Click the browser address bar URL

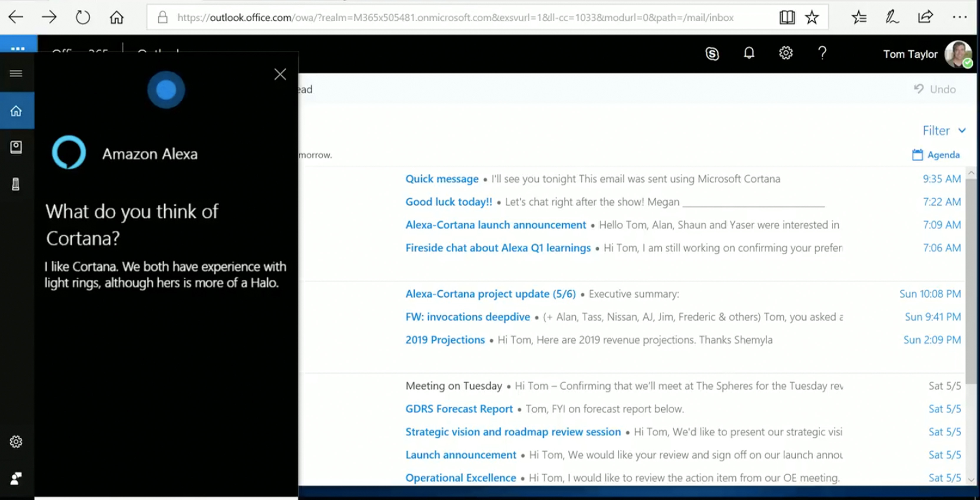click(x=455, y=17)
